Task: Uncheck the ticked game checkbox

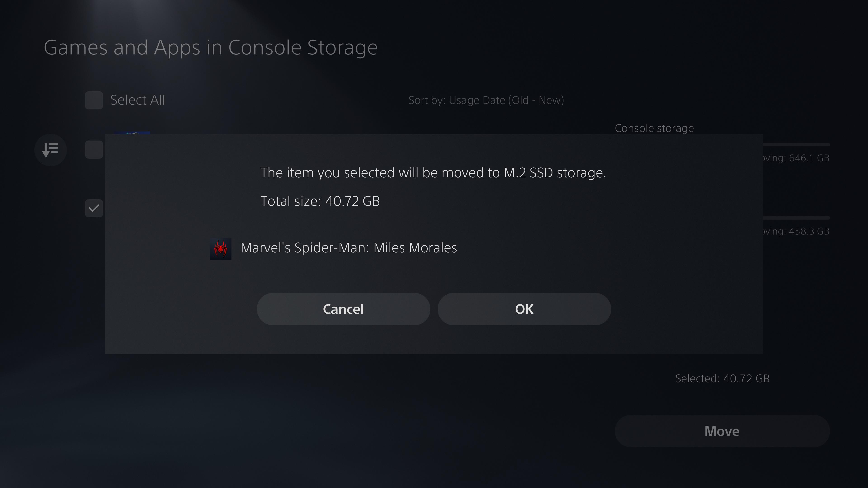Action: pyautogui.click(x=94, y=208)
